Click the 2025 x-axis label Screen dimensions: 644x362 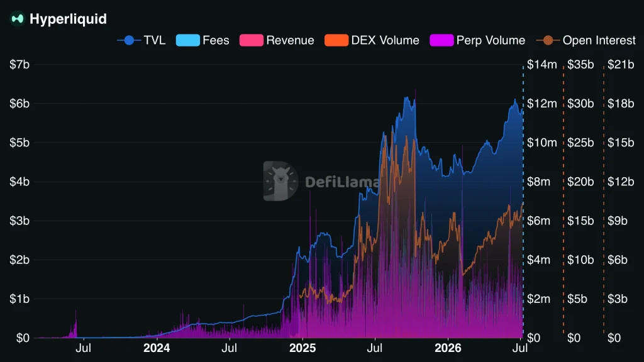click(x=303, y=348)
